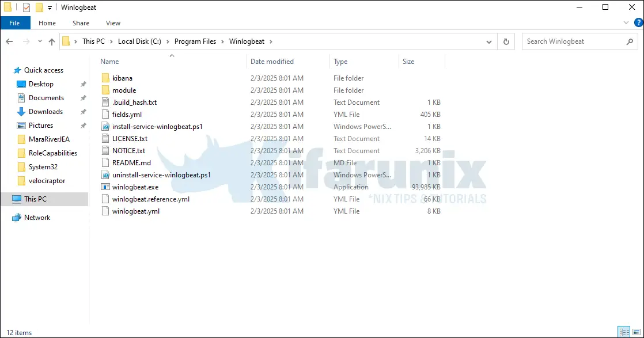This screenshot has height=338, width=644.
Task: Navigate to Local Disk (C:) breadcrumb
Action: tap(139, 41)
